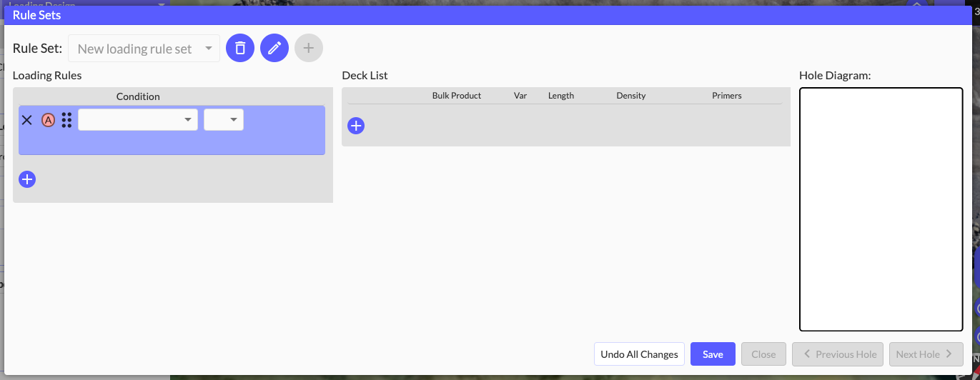Go to Previous Hole

pos(838,354)
